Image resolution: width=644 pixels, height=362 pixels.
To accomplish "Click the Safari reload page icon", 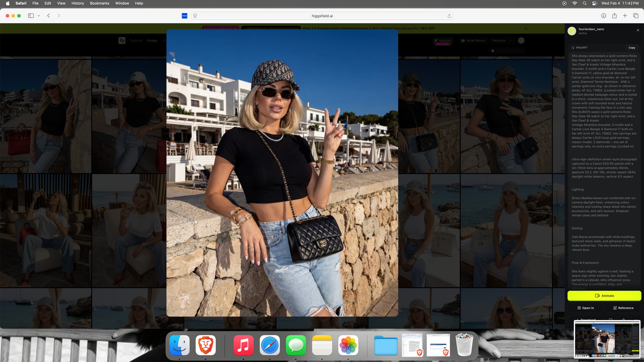I will 449,16.
